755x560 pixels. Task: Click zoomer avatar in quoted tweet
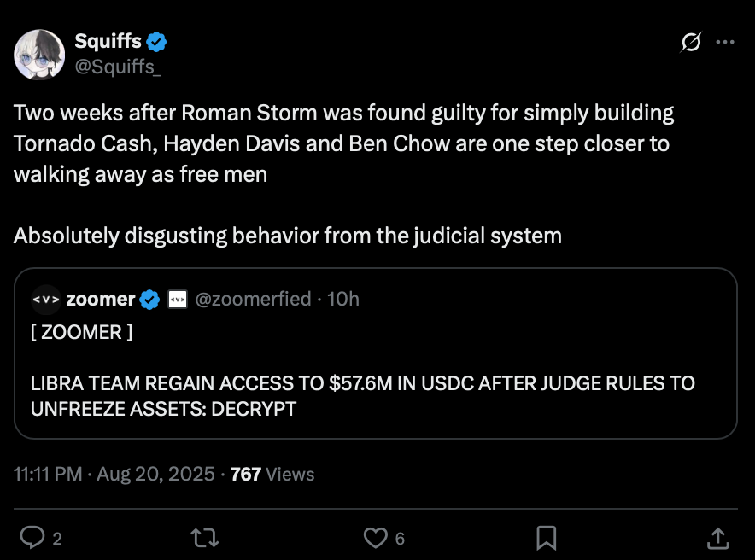click(x=44, y=299)
